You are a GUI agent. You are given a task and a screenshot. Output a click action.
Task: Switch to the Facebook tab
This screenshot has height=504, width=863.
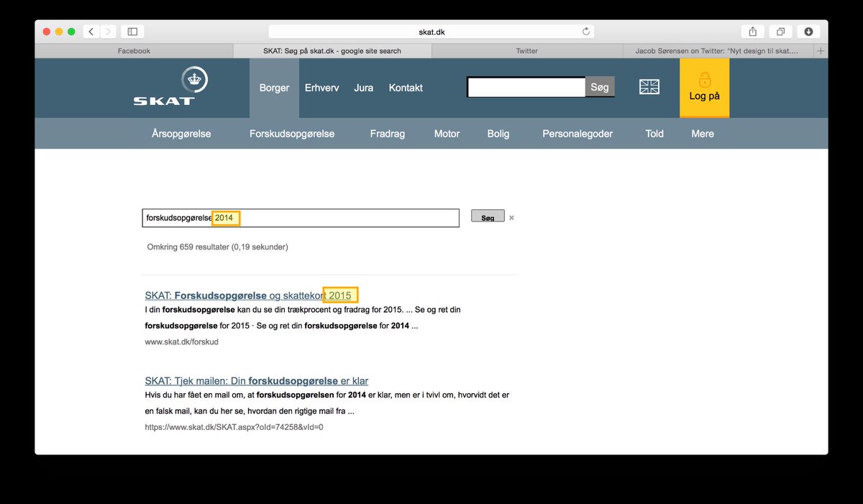click(x=134, y=51)
